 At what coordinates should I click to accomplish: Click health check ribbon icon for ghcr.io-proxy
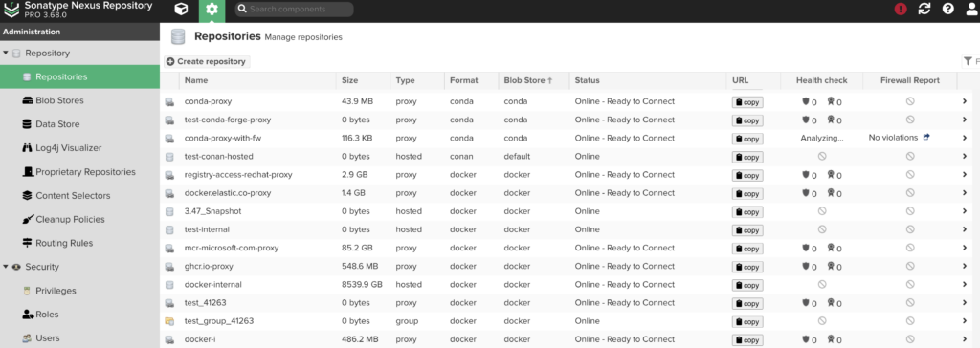(832, 266)
